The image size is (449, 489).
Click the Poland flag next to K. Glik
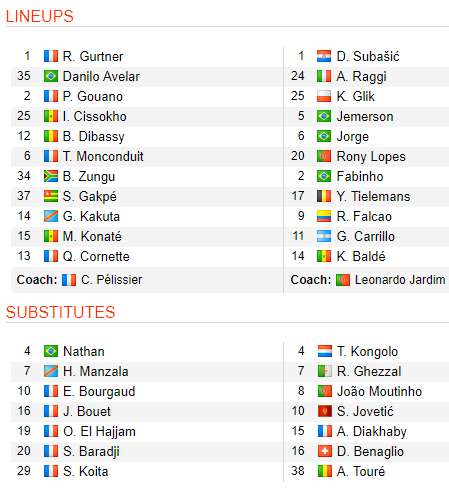[324, 96]
